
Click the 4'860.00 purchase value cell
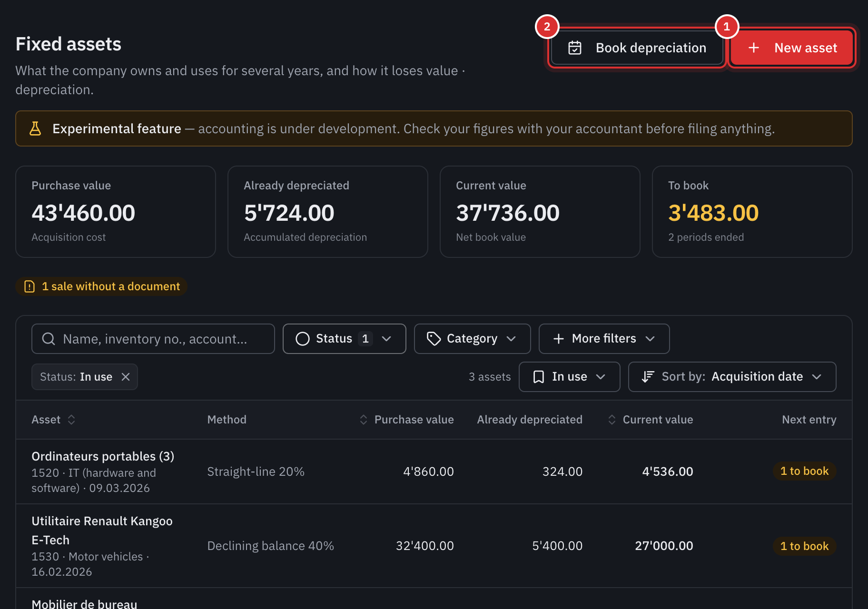point(428,471)
